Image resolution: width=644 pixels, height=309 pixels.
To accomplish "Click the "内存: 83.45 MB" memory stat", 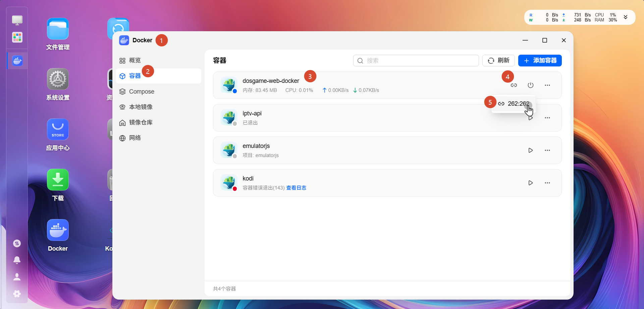I will (x=260, y=90).
